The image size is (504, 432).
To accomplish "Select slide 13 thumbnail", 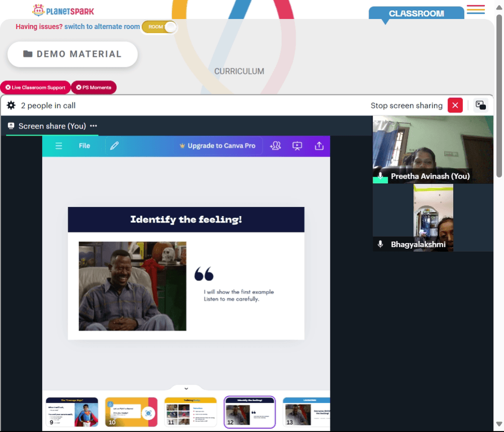I will (306, 412).
